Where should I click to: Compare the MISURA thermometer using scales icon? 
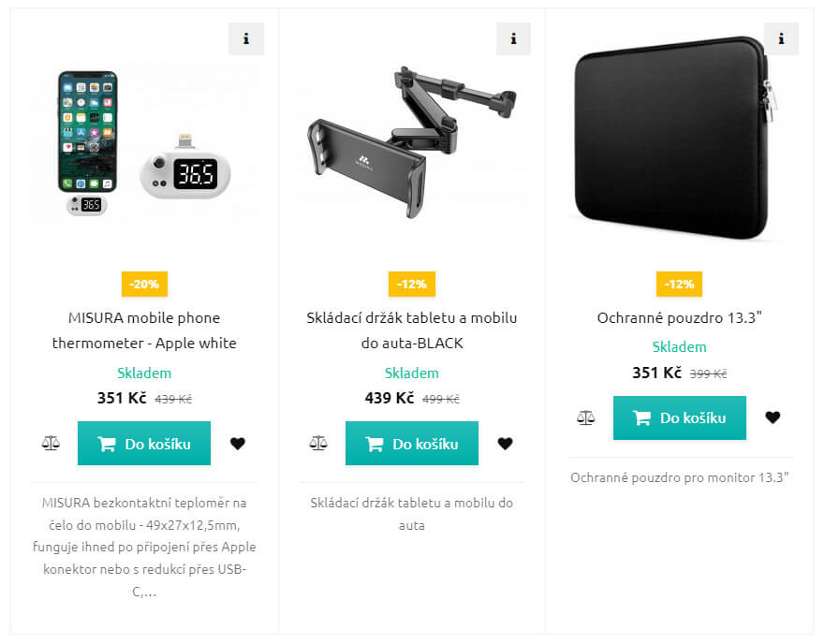click(x=51, y=443)
